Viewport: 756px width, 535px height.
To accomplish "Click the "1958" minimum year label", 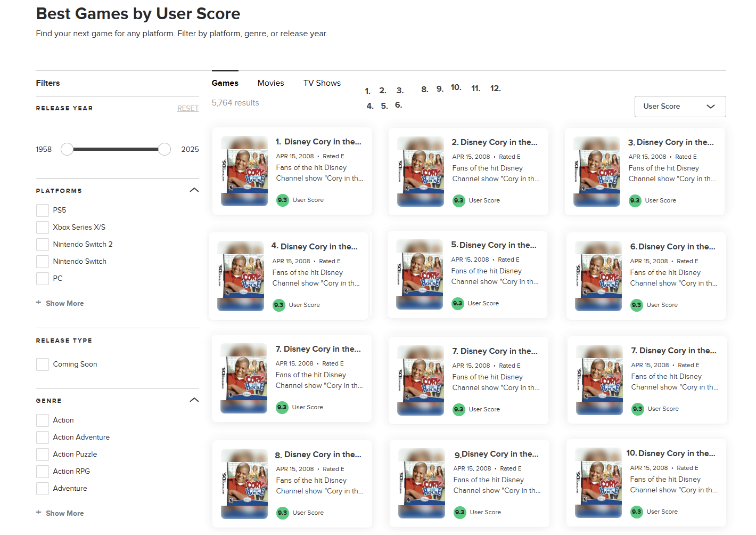I will coord(44,149).
